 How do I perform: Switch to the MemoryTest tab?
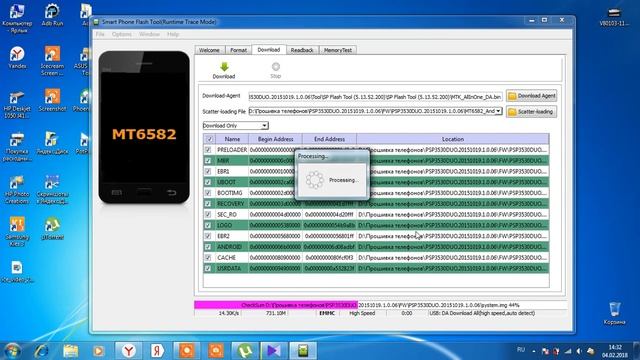tap(338, 50)
